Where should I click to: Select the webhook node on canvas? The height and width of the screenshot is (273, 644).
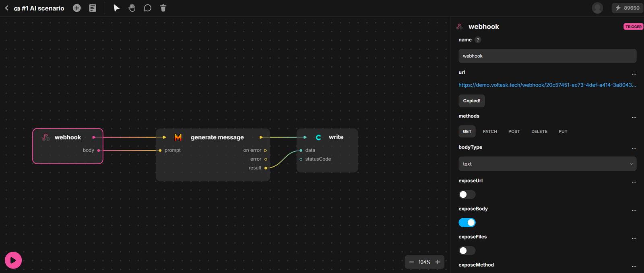(x=68, y=146)
